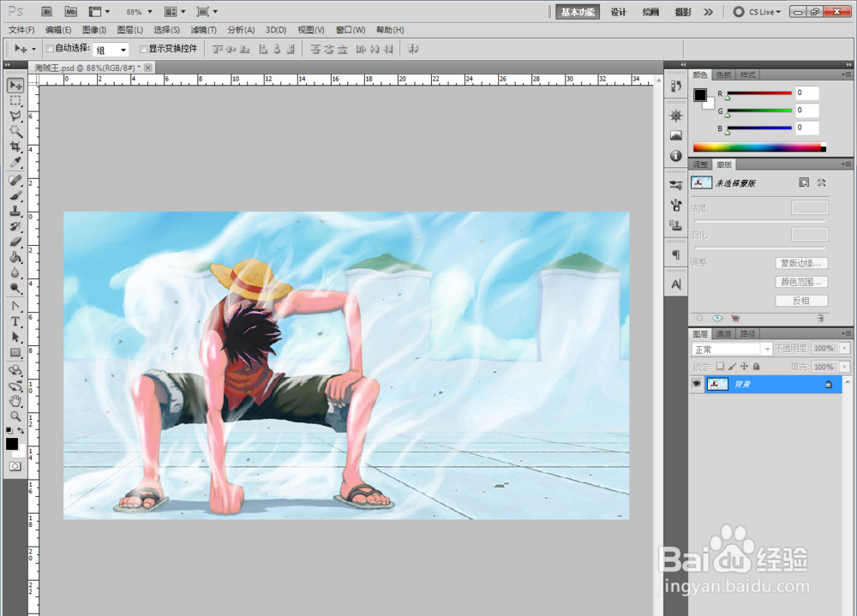Image resolution: width=857 pixels, height=616 pixels.
Task: Select the Blur tool
Action: point(15,272)
